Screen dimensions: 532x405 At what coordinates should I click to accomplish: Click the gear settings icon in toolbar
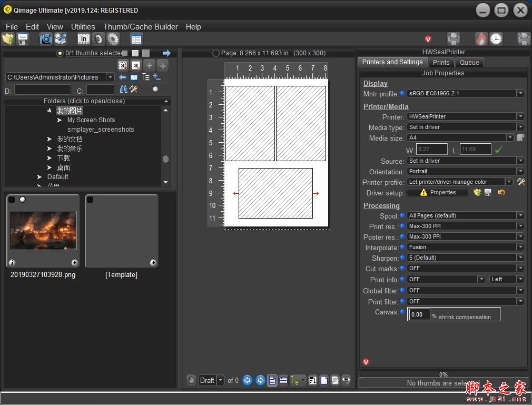point(113,39)
